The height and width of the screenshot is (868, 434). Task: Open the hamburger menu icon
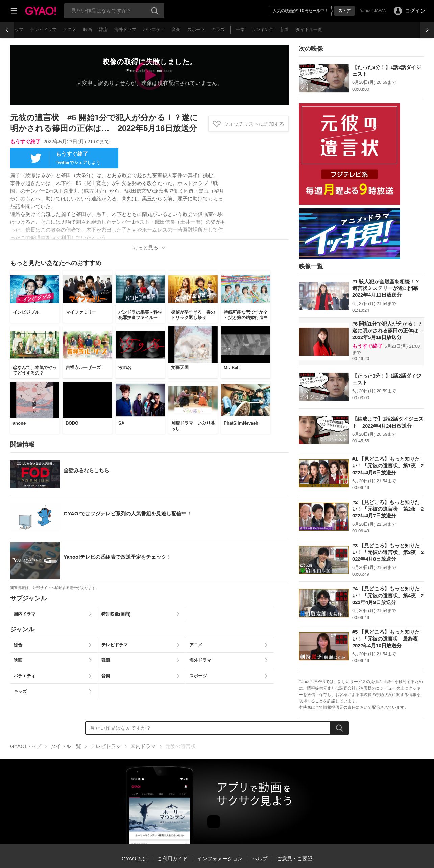[14, 11]
